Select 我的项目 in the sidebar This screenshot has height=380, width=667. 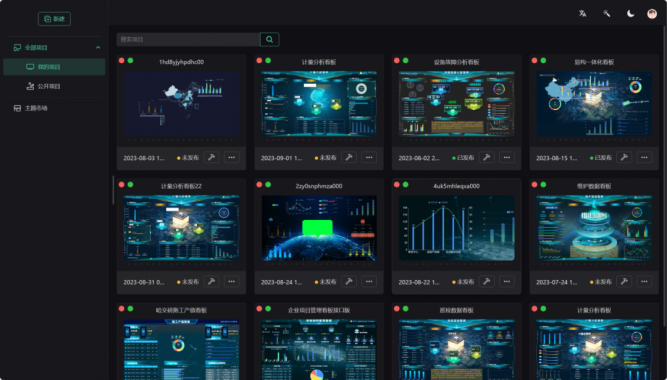point(54,67)
